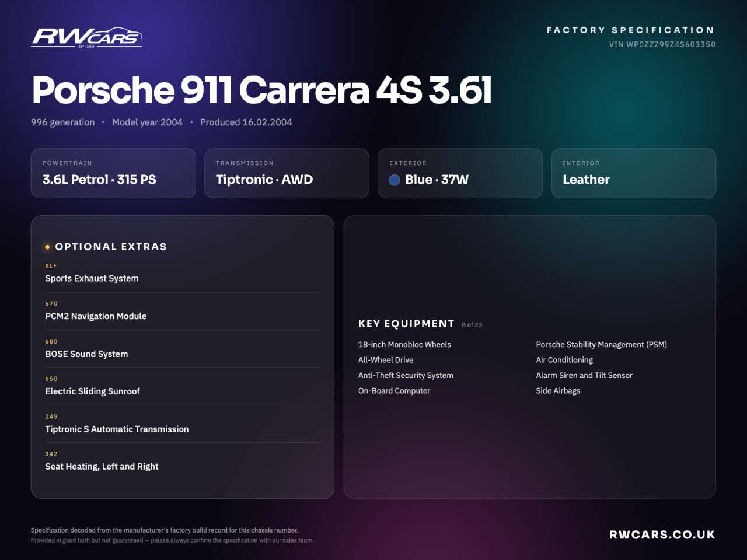This screenshot has width=747, height=560.
Task: Click option code 249
Action: [x=51, y=416]
